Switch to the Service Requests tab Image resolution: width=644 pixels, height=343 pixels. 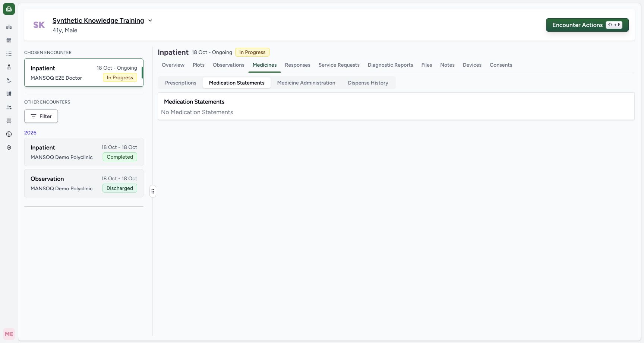click(x=339, y=65)
